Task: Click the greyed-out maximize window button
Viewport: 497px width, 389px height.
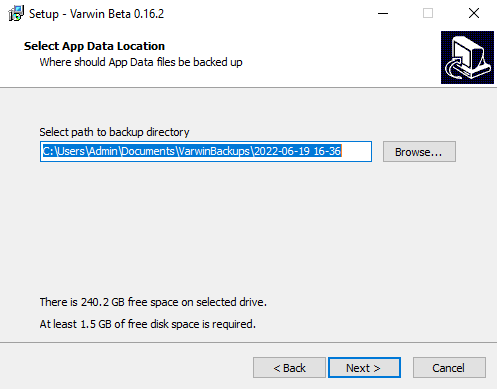Action: 428,14
